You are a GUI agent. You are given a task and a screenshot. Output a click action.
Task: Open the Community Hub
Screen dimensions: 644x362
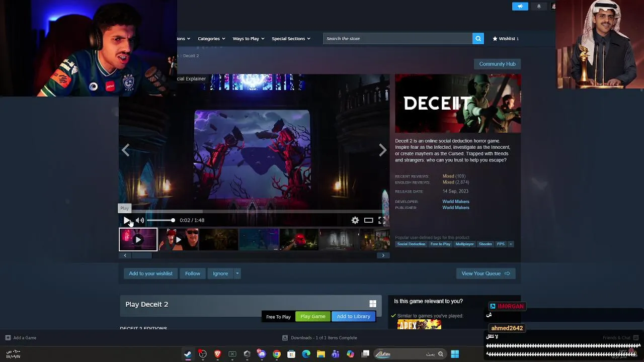pyautogui.click(x=497, y=64)
